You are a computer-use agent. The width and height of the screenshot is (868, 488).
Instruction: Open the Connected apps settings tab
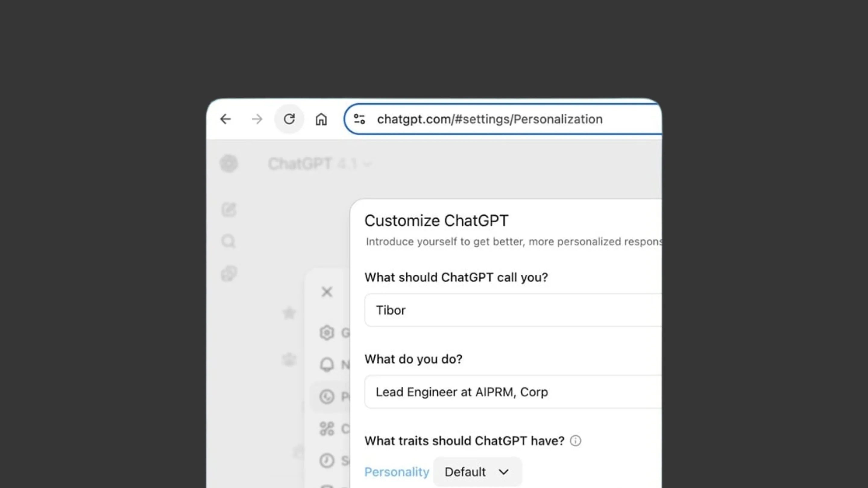pyautogui.click(x=327, y=429)
